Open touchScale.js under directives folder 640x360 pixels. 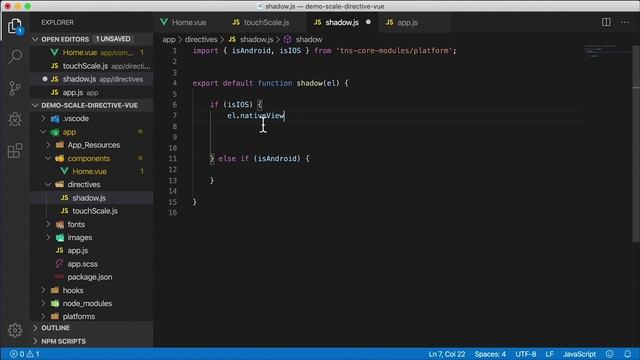click(x=92, y=211)
